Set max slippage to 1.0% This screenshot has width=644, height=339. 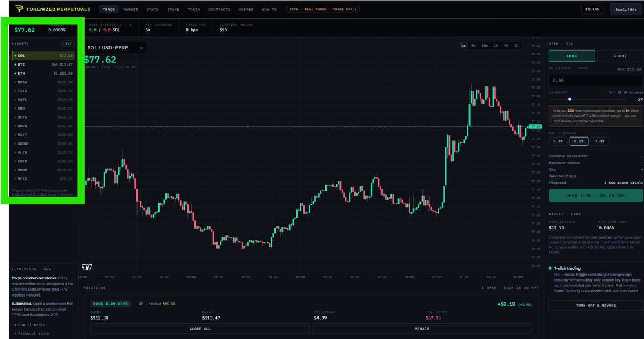click(x=599, y=141)
